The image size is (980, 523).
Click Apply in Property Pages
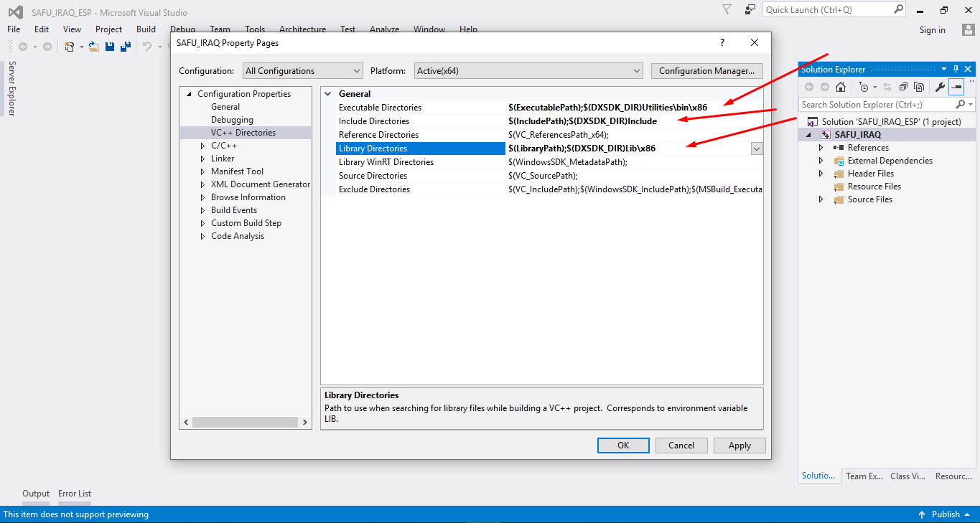[x=739, y=446]
